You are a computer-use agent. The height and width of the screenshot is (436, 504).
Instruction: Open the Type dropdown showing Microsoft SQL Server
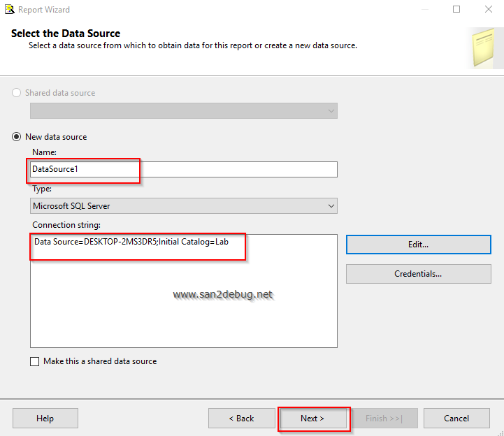185,206
